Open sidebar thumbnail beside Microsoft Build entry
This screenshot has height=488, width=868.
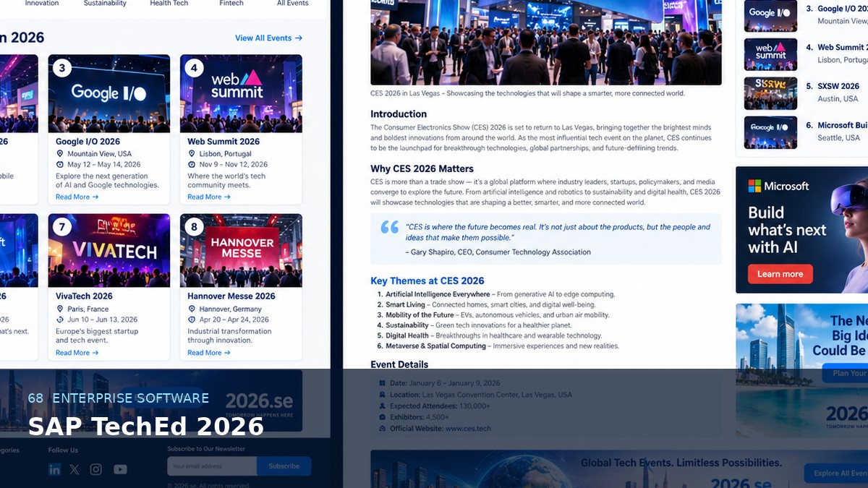pos(770,132)
